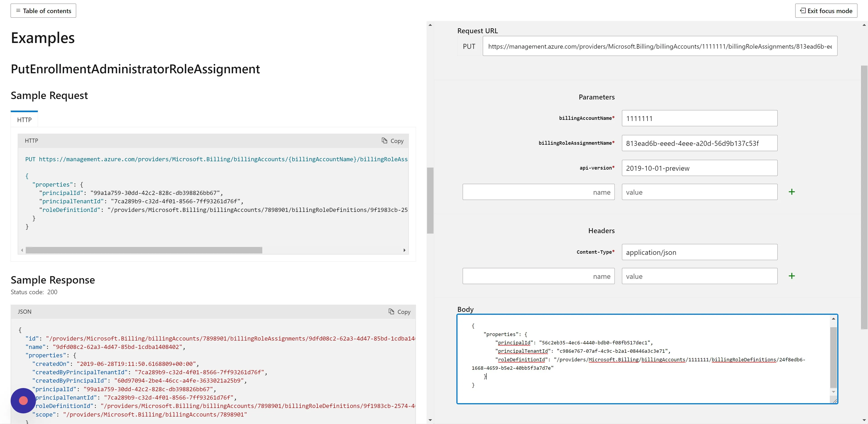This screenshot has height=424, width=868.
Task: Click the right pane vertical scrollbar
Action: coord(864,197)
